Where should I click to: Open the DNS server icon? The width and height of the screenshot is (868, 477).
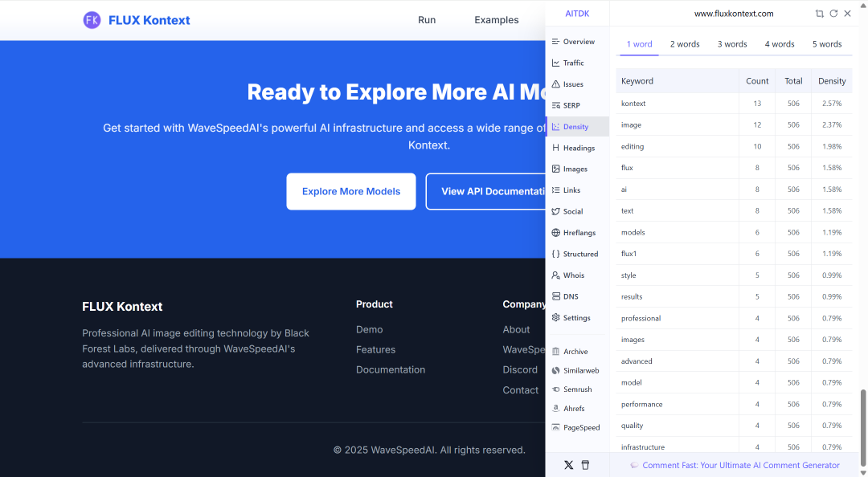coord(556,296)
